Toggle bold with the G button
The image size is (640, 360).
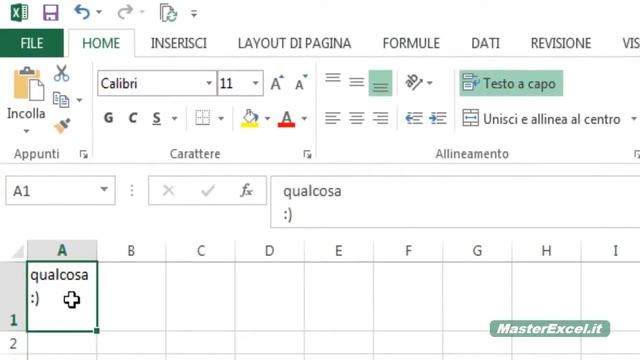(x=109, y=118)
